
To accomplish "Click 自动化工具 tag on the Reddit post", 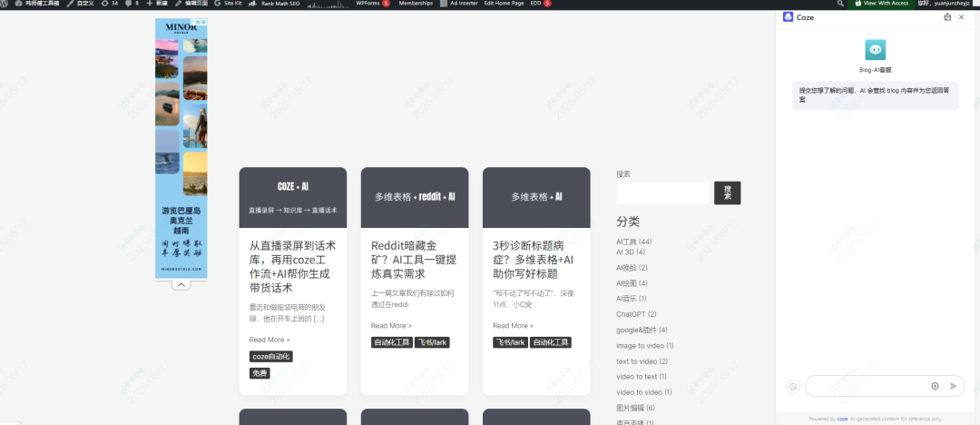I will point(392,342).
